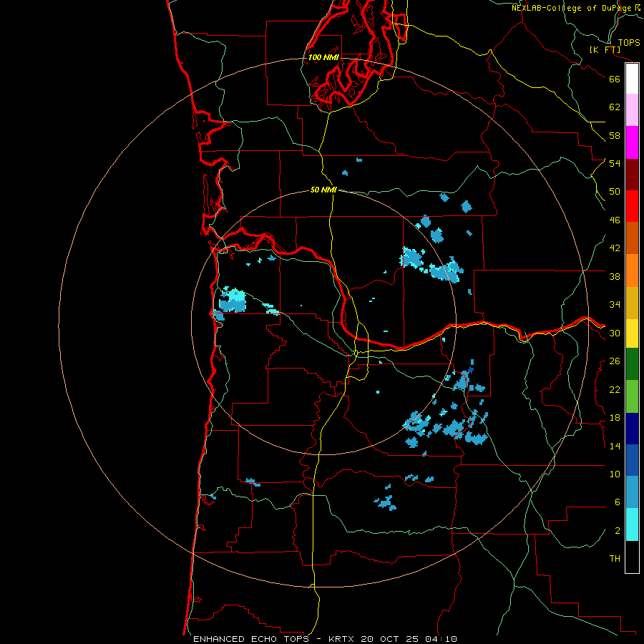Click the '20 OCT 25' date text
Screen dimensions: 644x644
pos(391,639)
